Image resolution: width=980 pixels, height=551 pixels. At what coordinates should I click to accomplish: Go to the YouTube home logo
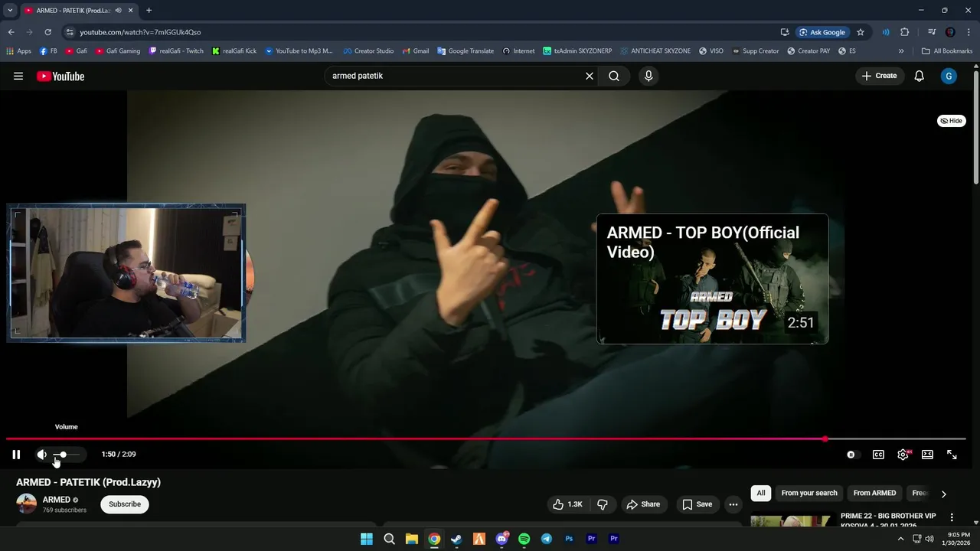(x=60, y=76)
